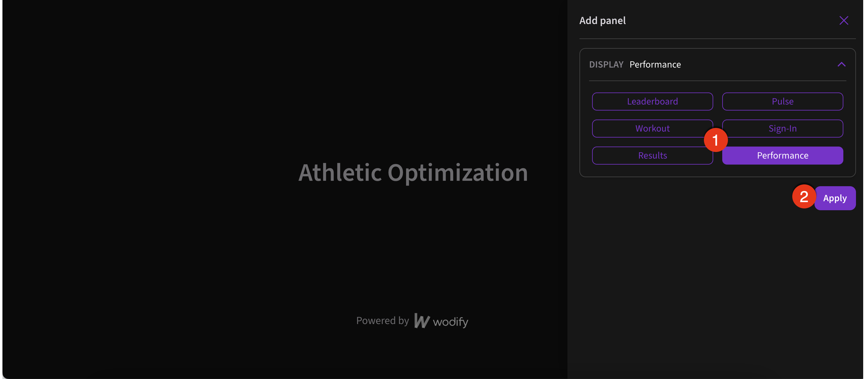The height and width of the screenshot is (379, 868).
Task: Click the Add panel heading
Action: pyautogui.click(x=602, y=20)
